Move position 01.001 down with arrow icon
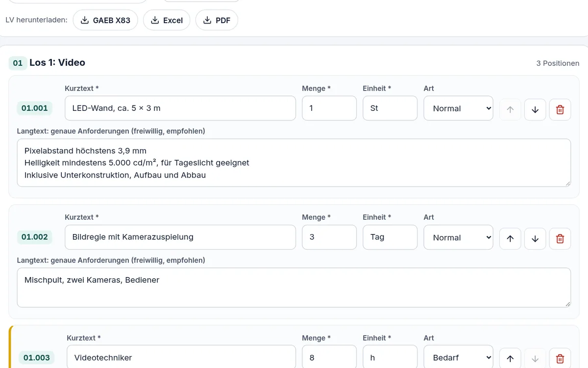This screenshot has height=368, width=588. 535,109
